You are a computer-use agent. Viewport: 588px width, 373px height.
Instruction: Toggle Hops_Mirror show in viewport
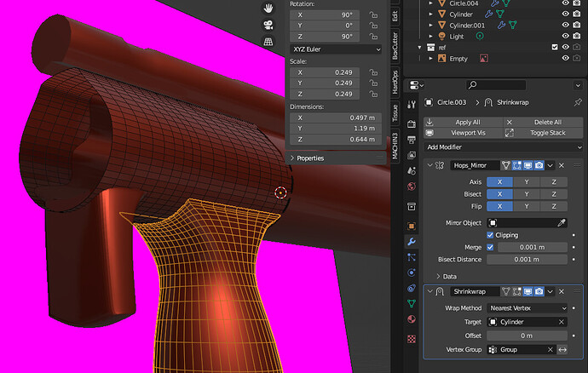tap(528, 165)
